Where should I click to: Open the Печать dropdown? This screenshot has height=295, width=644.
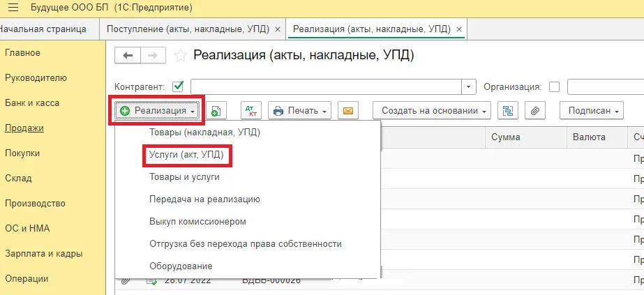(299, 111)
